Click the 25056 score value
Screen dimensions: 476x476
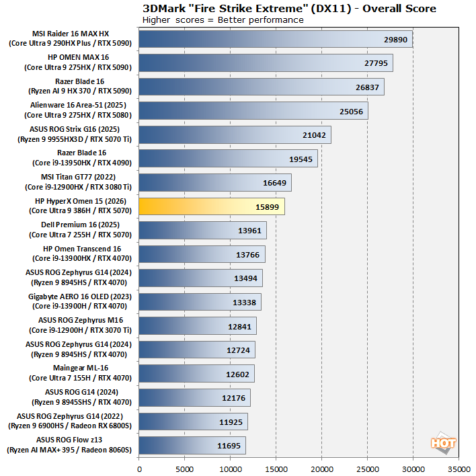coord(351,112)
